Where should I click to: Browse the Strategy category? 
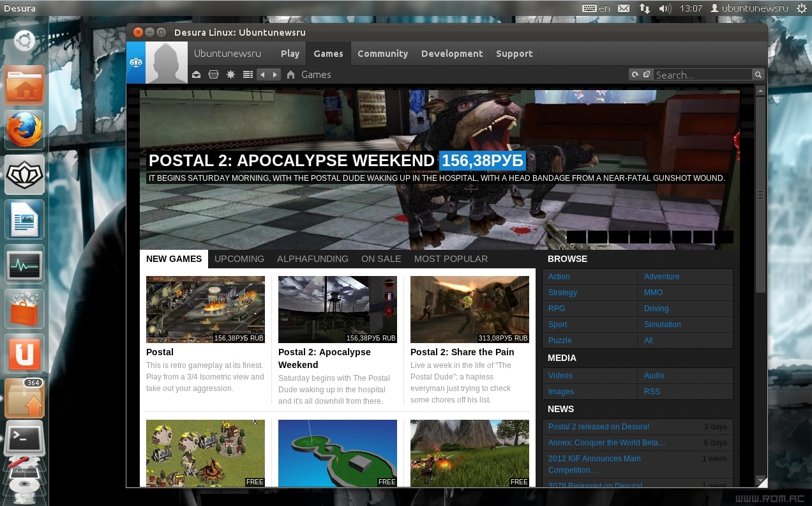coord(562,293)
